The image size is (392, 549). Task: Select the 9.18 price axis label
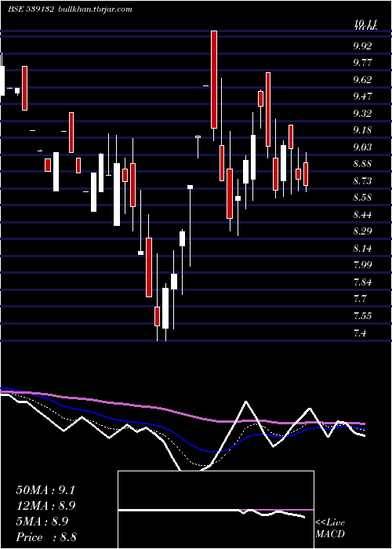pyautogui.click(x=362, y=130)
